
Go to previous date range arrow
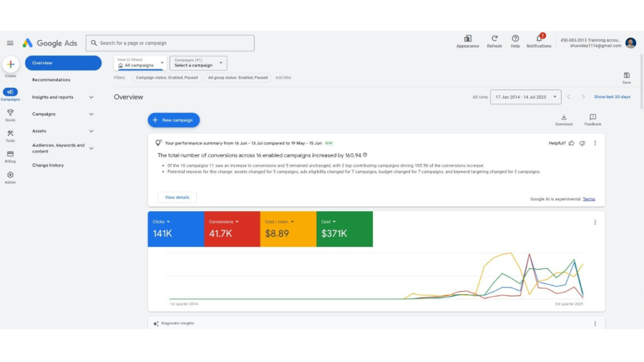coord(569,97)
